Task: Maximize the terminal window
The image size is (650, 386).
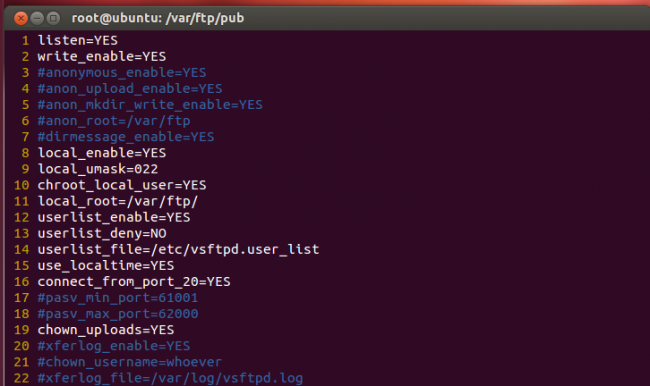Action: click(x=53, y=18)
